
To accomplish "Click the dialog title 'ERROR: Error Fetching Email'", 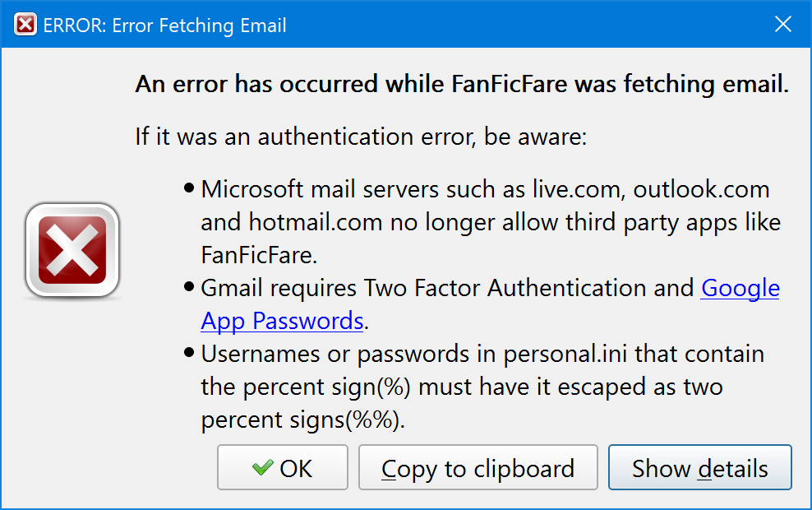I will point(164,25).
